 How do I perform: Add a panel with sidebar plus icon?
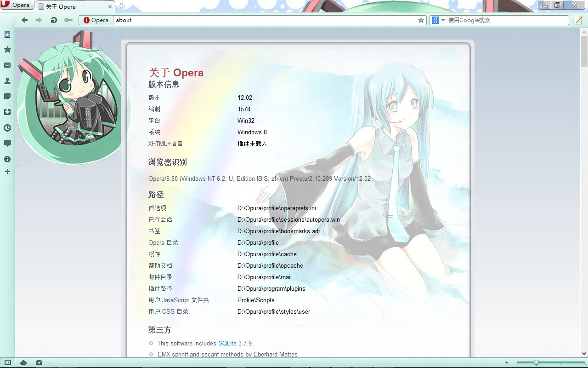[x=7, y=172]
